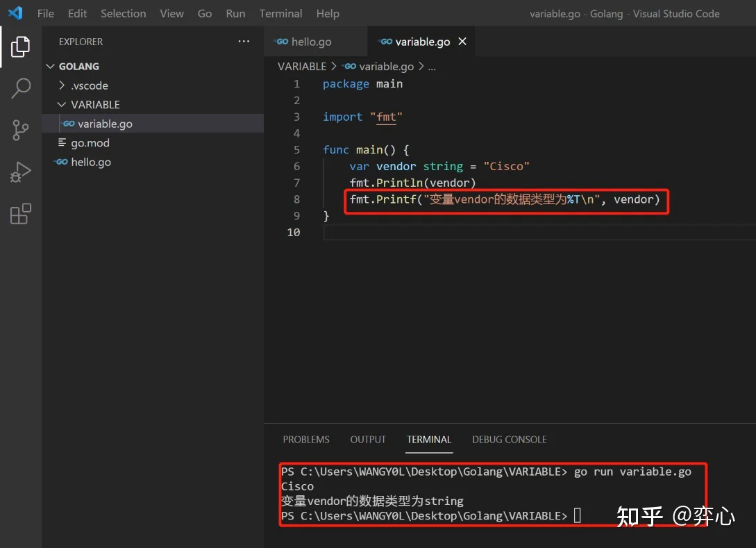The image size is (756, 548).
Task: Select variable.go in the Explorer tree
Action: point(152,124)
